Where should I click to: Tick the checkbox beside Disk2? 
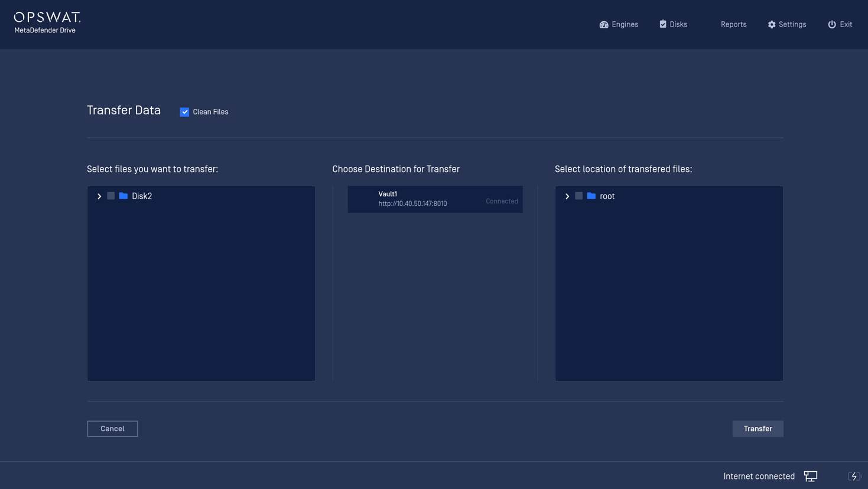tap(111, 196)
